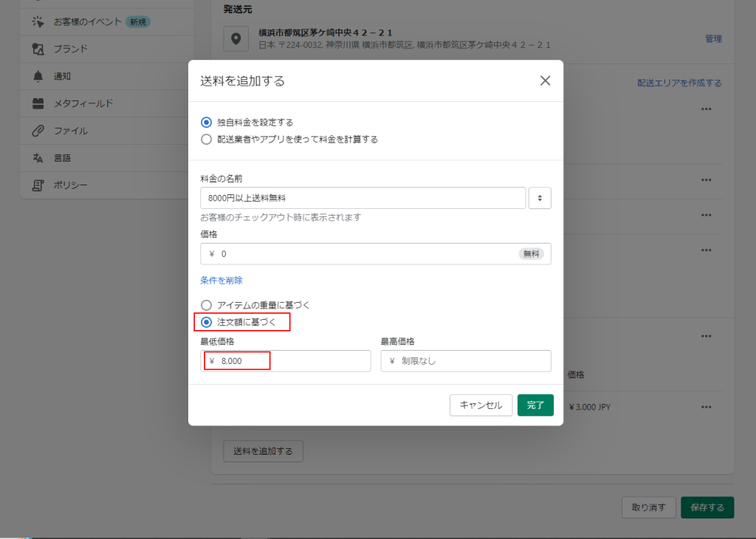The width and height of the screenshot is (756, 539).
Task: Click the ブランド sidebar icon
Action: (38, 49)
